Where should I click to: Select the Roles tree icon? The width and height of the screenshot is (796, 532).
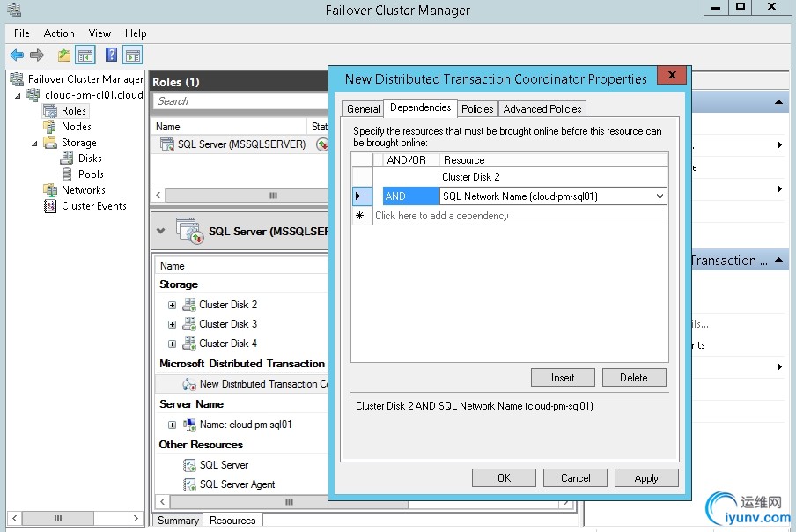click(50, 111)
